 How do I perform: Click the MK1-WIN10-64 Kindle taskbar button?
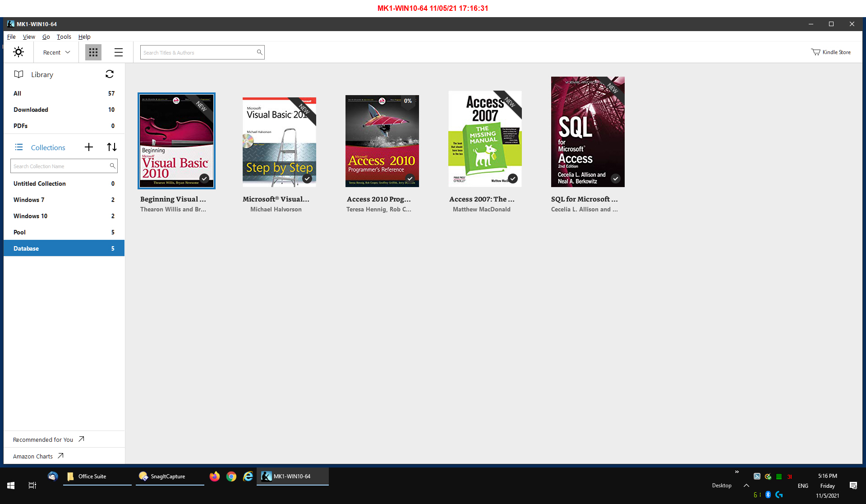(293, 477)
